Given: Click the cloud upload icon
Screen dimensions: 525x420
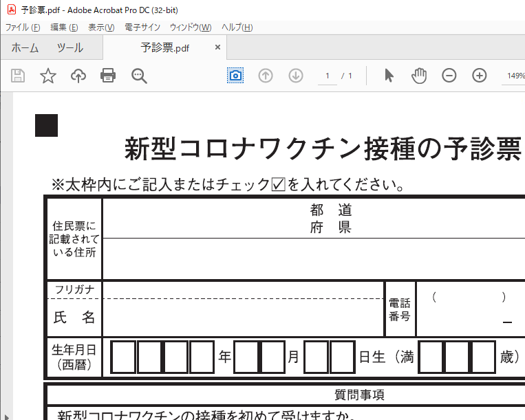Looking at the screenshot, I should point(78,76).
